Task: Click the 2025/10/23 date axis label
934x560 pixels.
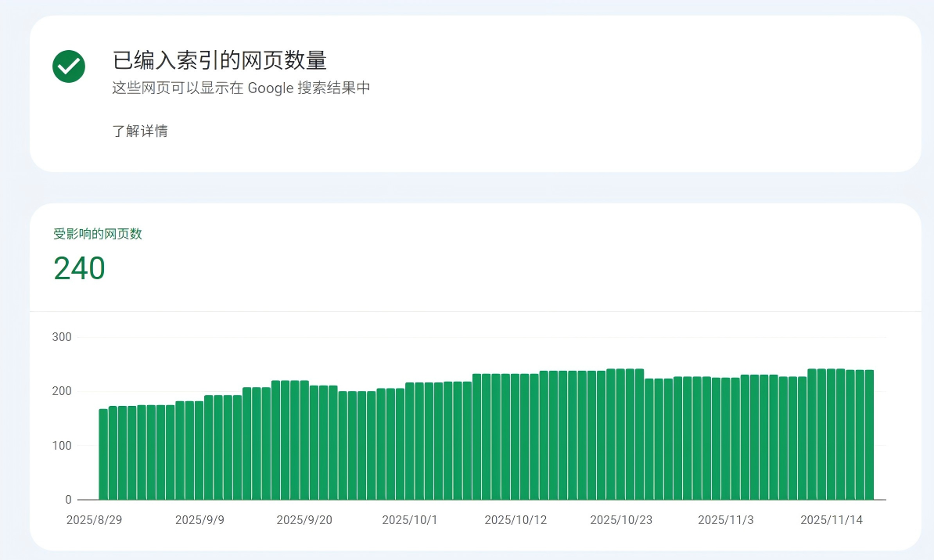Action: point(621,520)
